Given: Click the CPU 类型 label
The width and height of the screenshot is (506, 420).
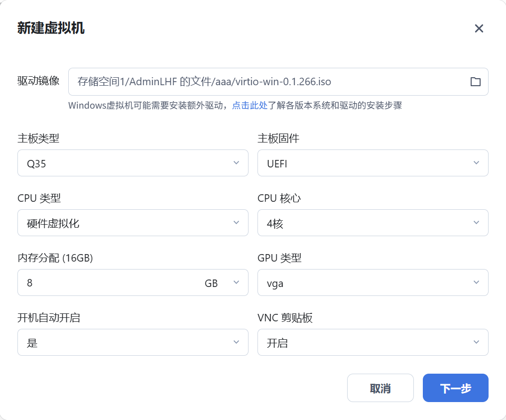Looking at the screenshot, I should click(x=39, y=198).
